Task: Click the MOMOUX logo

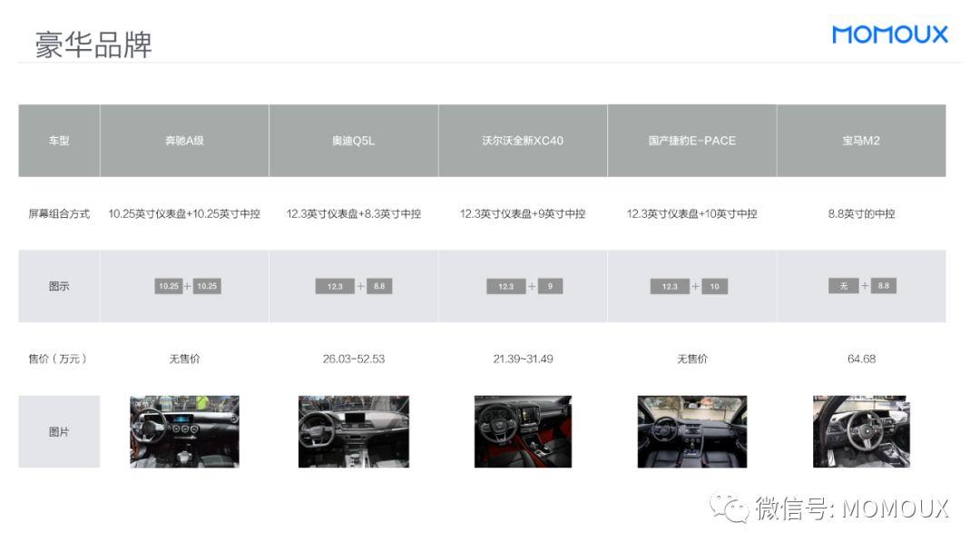Action: pos(889,34)
